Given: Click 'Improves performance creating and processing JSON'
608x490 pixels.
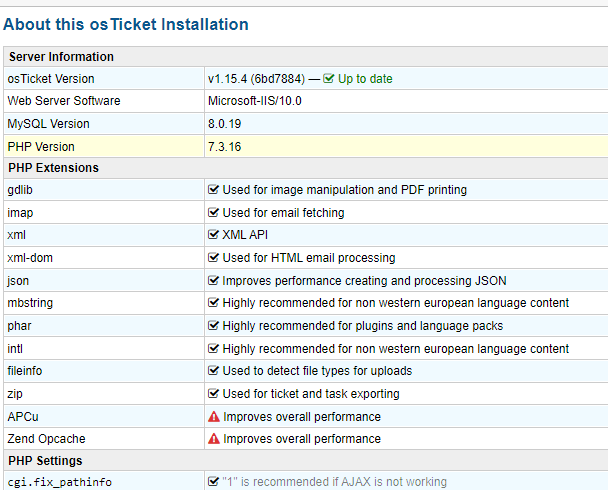Looking at the screenshot, I should tap(364, 281).
